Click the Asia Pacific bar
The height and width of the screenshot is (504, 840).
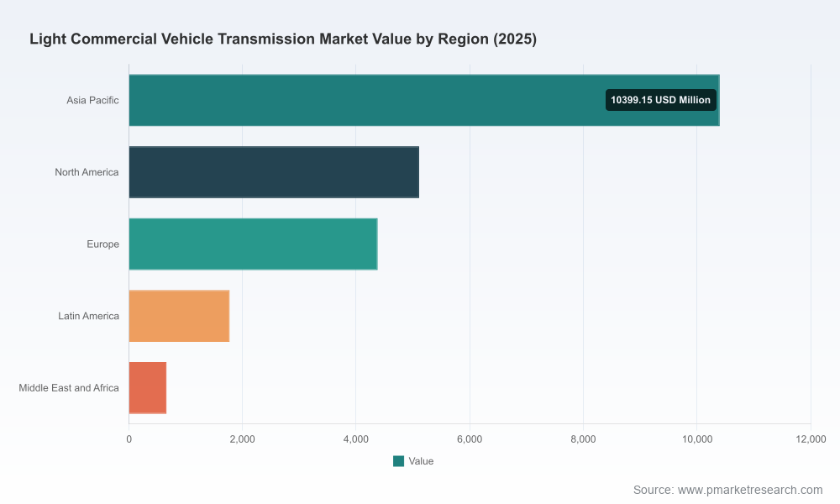[x=423, y=100]
